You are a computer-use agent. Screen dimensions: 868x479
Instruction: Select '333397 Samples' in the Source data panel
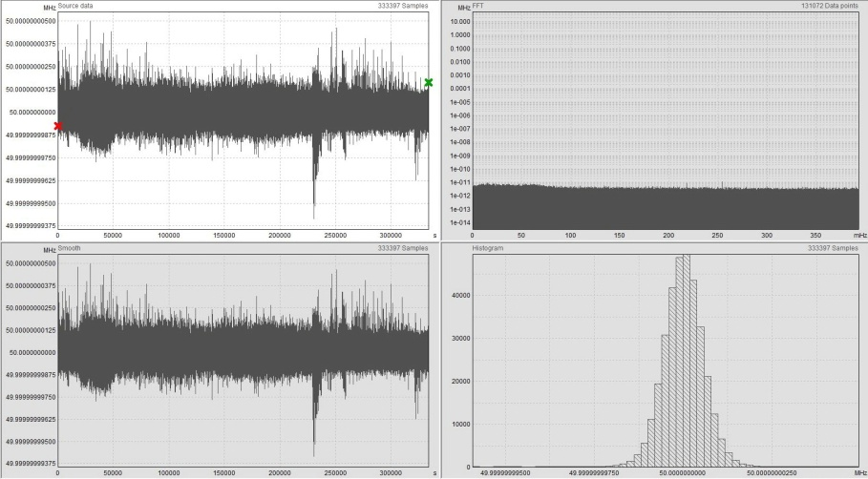[403, 6]
